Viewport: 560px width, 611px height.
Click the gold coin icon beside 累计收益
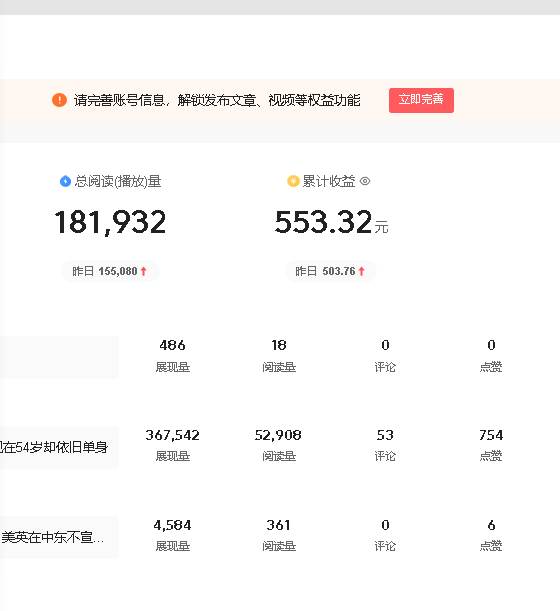[x=293, y=181]
